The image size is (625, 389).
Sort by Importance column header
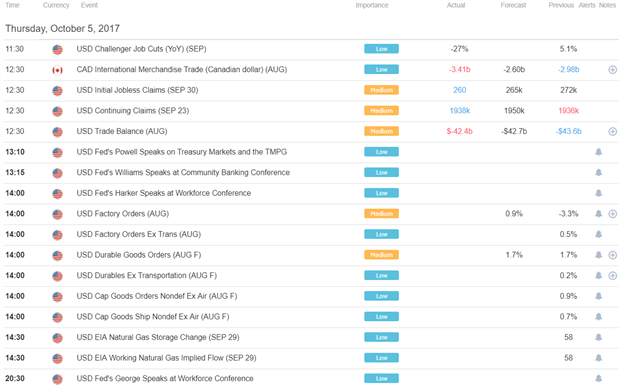point(372,5)
